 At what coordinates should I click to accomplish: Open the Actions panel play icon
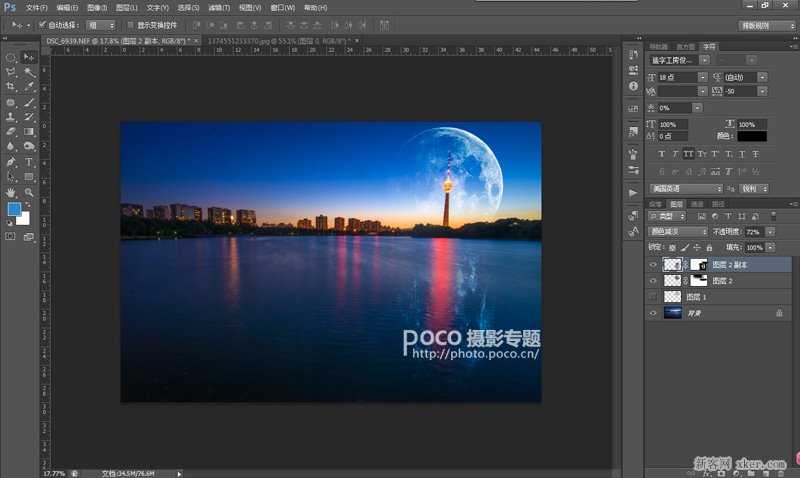point(633,193)
